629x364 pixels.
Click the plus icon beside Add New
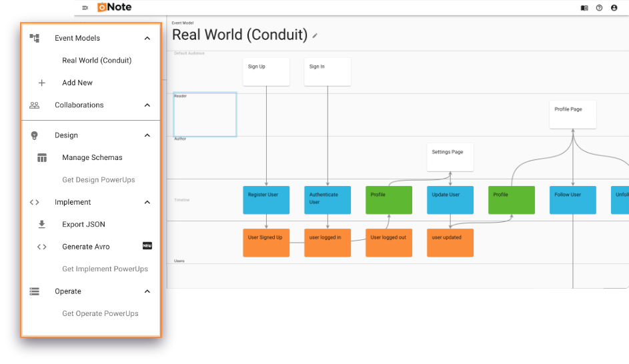point(42,83)
